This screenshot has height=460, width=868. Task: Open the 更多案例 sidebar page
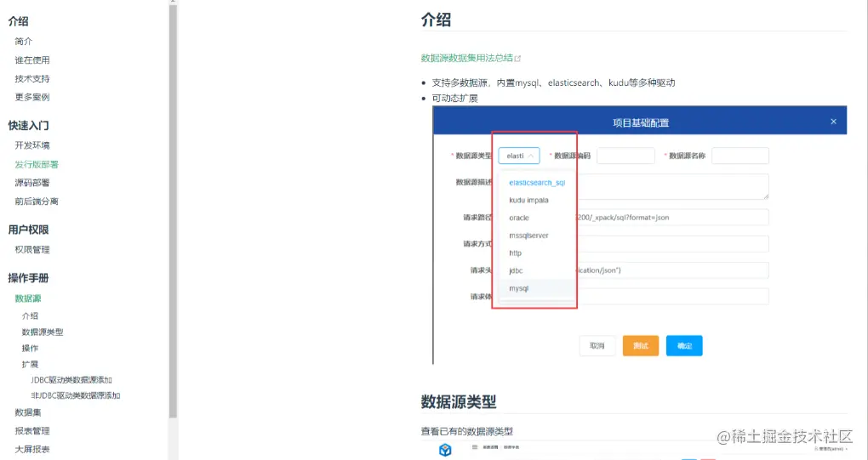click(32, 97)
